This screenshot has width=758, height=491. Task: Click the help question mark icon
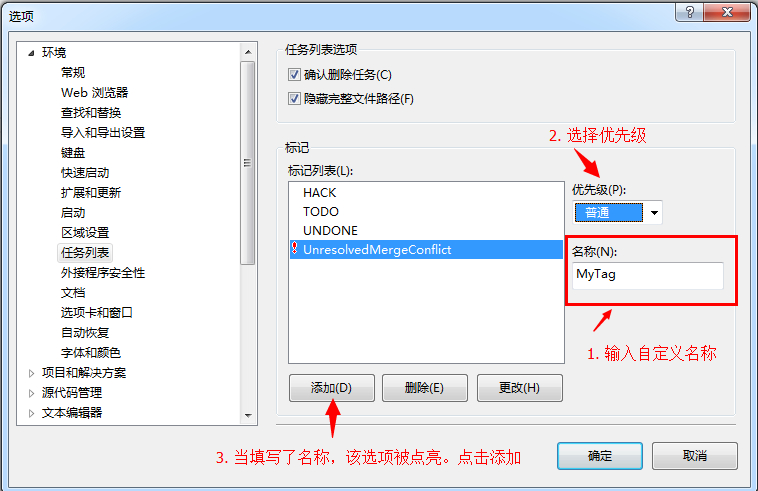tap(690, 12)
